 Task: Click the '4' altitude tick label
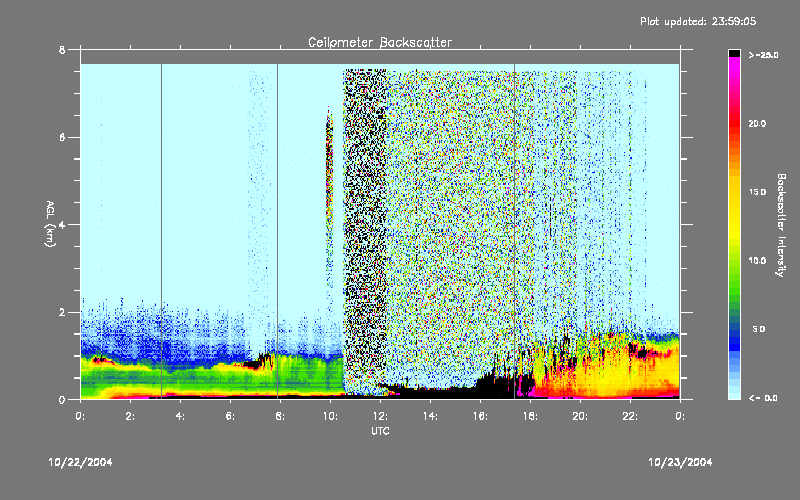[62, 224]
